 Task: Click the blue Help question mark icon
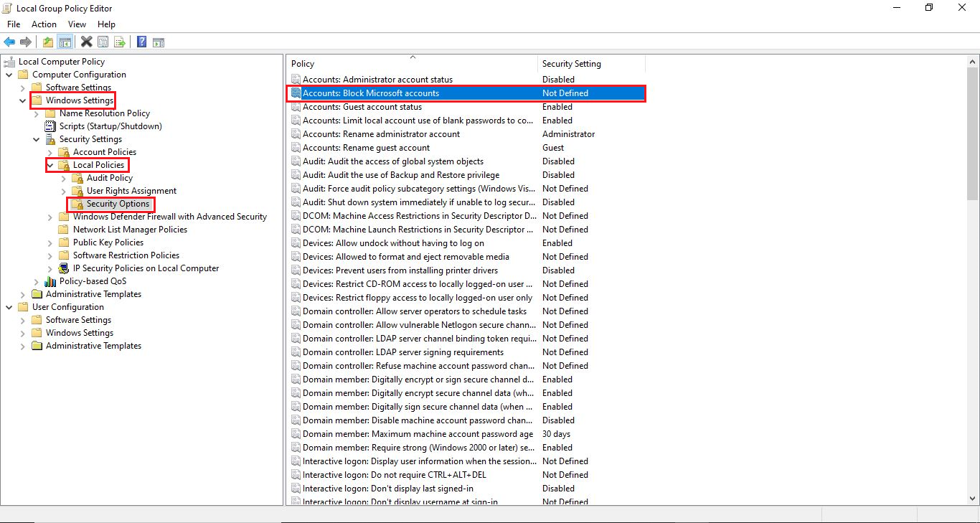click(x=142, y=42)
